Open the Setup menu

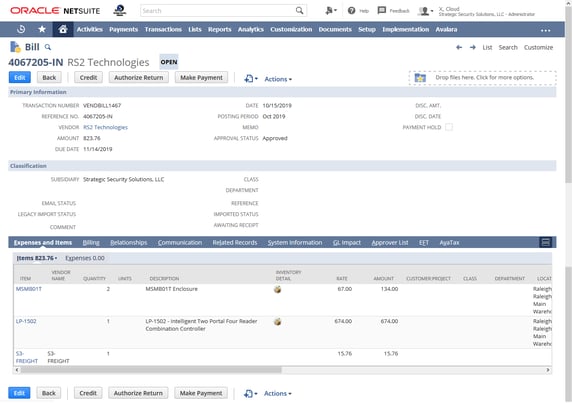pyautogui.click(x=367, y=30)
